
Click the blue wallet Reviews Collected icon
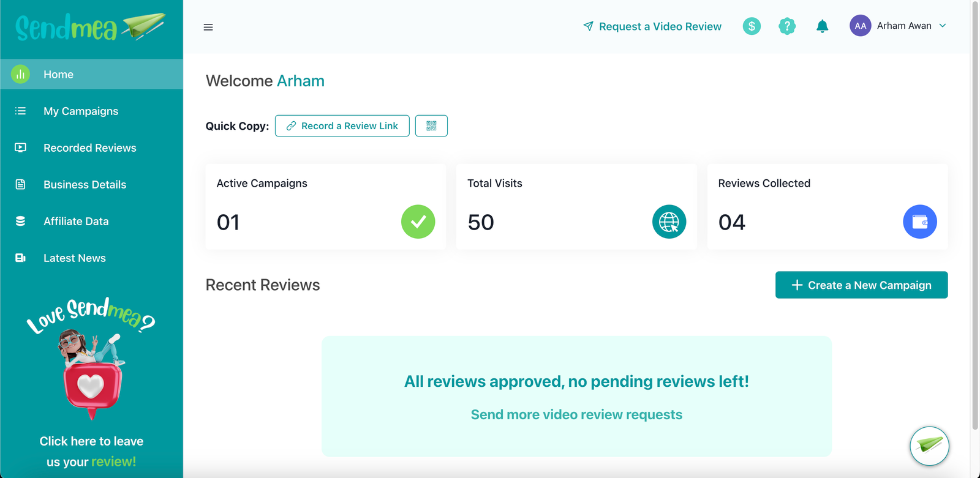tap(919, 222)
